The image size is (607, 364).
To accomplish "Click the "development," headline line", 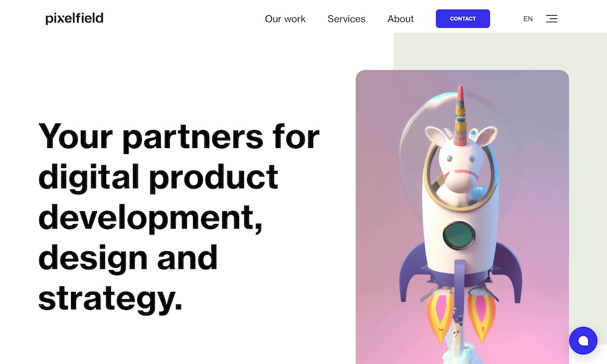I will [151, 217].
